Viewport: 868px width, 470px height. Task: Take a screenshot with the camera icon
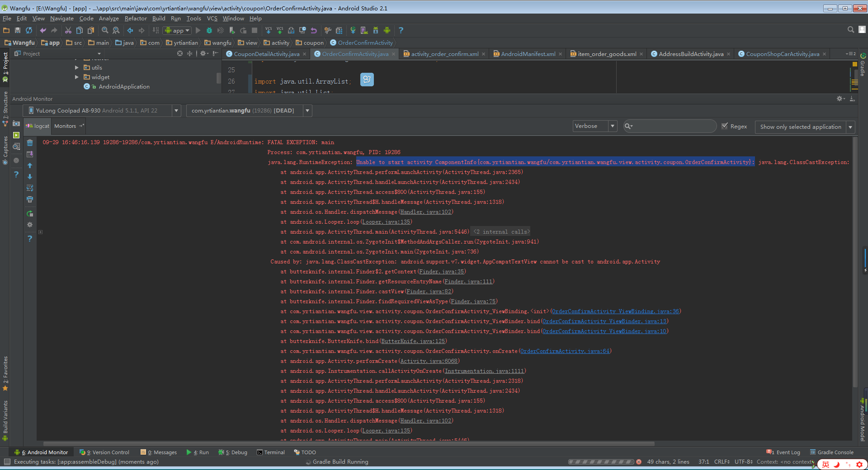(16, 123)
